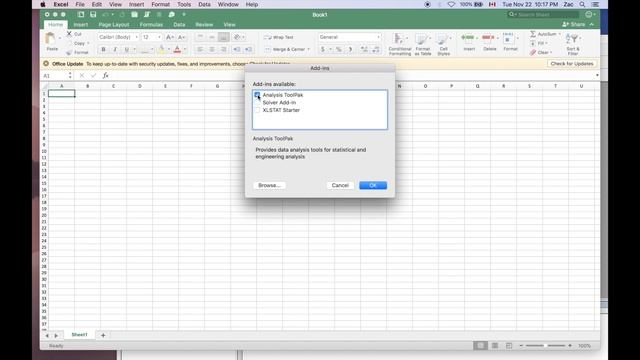Viewport: 640px width, 360px height.
Task: Open the Share button
Action: click(x=574, y=24)
